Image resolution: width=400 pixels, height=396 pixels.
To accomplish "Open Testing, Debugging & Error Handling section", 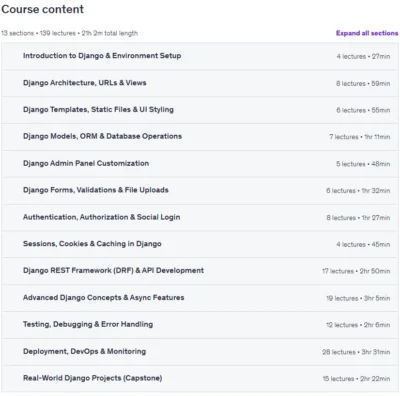I will (x=200, y=325).
